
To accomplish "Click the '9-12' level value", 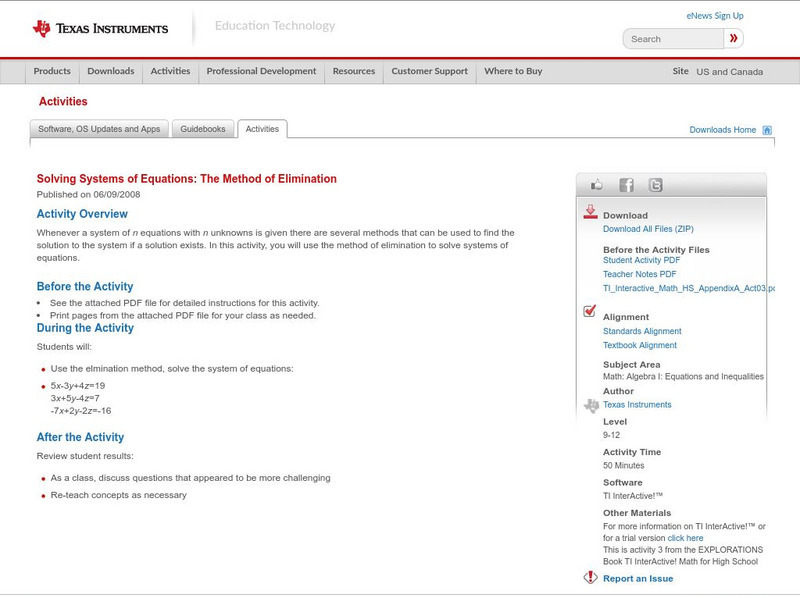I will pyautogui.click(x=611, y=435).
